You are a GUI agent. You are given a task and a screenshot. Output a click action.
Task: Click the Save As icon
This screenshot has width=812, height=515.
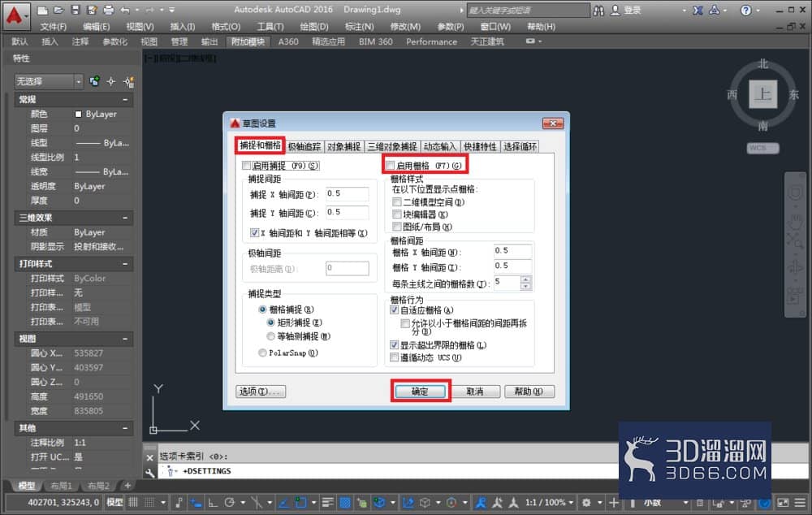(x=93, y=10)
